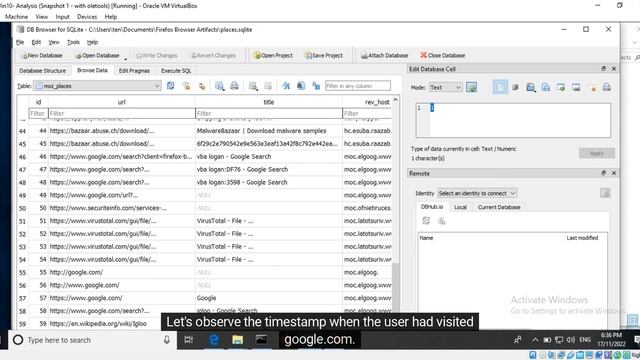This screenshot has width=640, height=360.
Task: Select the 'Google' title cell in row 57
Action: 269,298
